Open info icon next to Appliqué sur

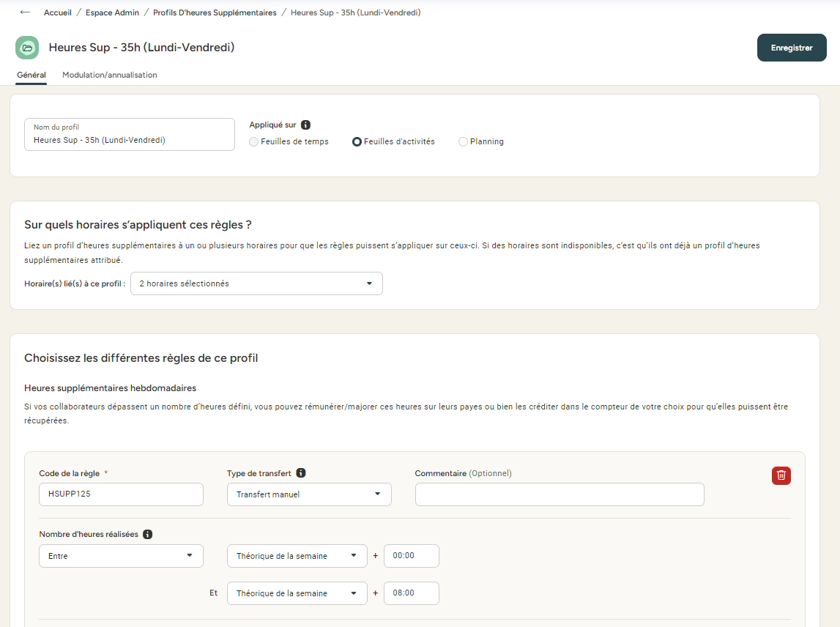(x=306, y=125)
